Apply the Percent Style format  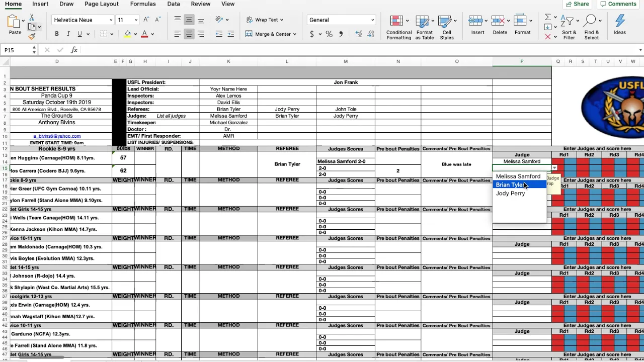(329, 34)
